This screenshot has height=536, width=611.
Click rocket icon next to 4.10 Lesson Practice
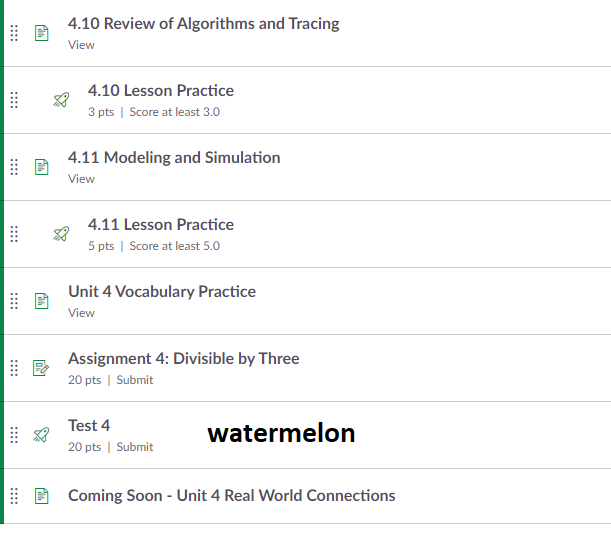(61, 100)
